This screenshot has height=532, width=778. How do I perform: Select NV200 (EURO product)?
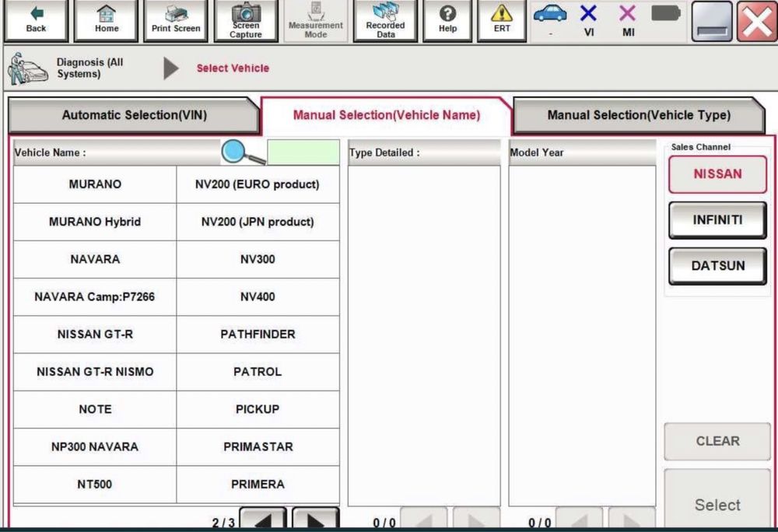[x=258, y=184]
